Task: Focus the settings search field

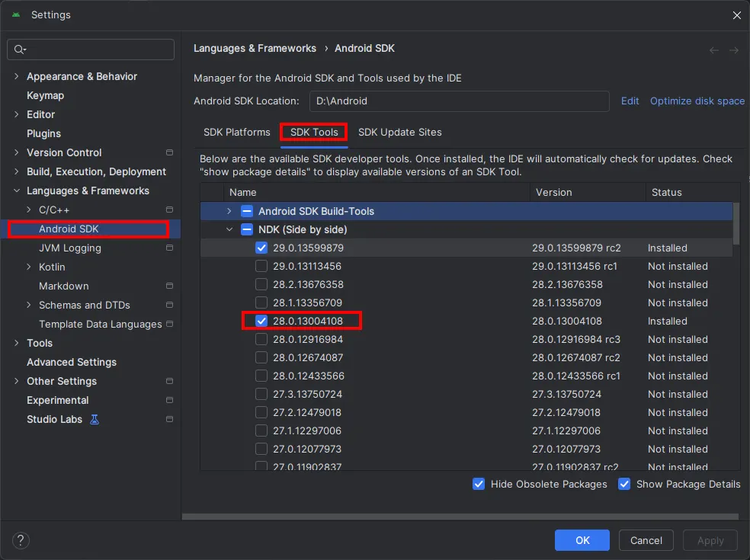Action: (91, 50)
